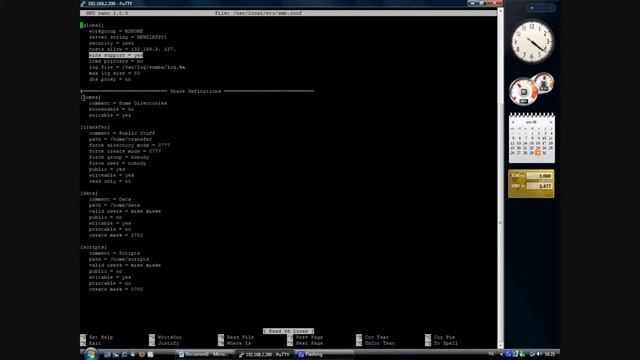Go to next month in calendar gadget

[550, 122]
